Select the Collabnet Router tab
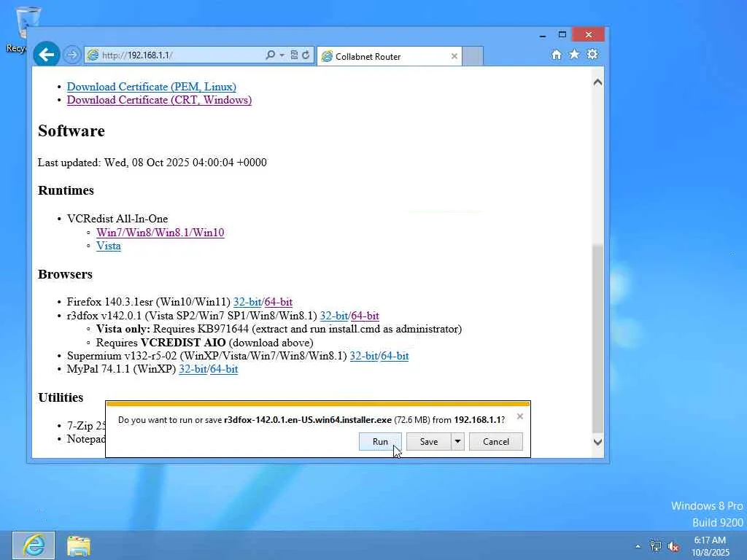 (x=389, y=56)
